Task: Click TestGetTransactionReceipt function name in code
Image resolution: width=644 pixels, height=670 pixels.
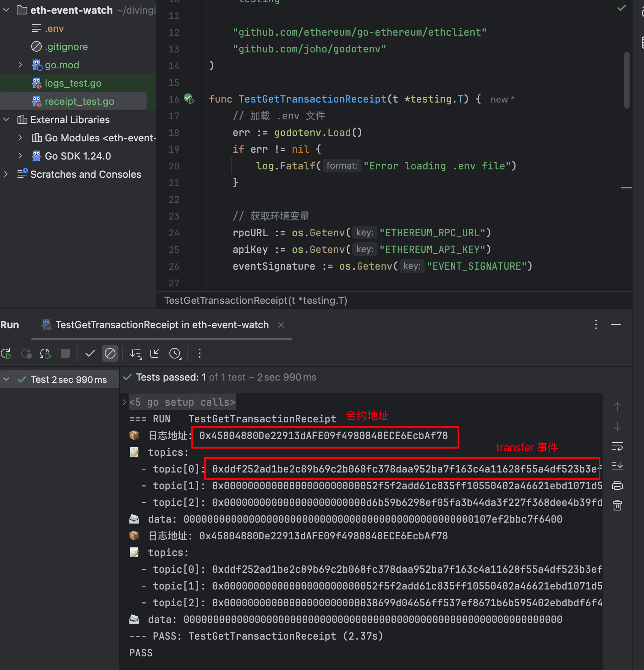Action: click(x=312, y=99)
